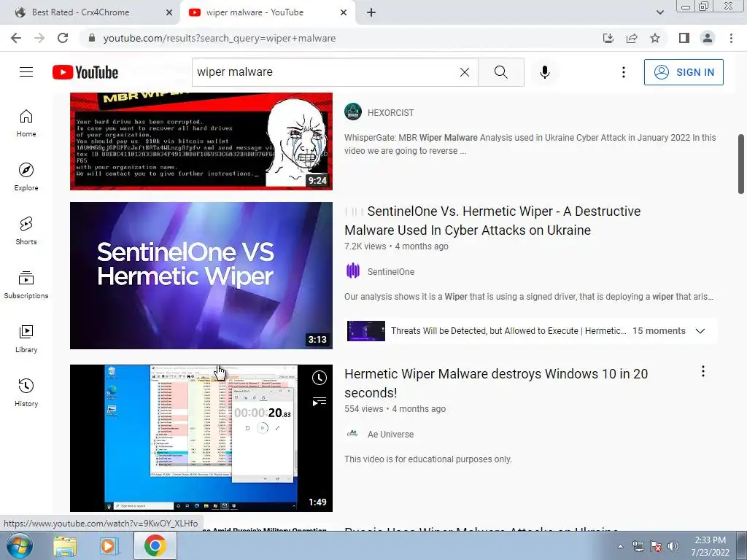Open the volume speaker tray icon

tap(673, 546)
